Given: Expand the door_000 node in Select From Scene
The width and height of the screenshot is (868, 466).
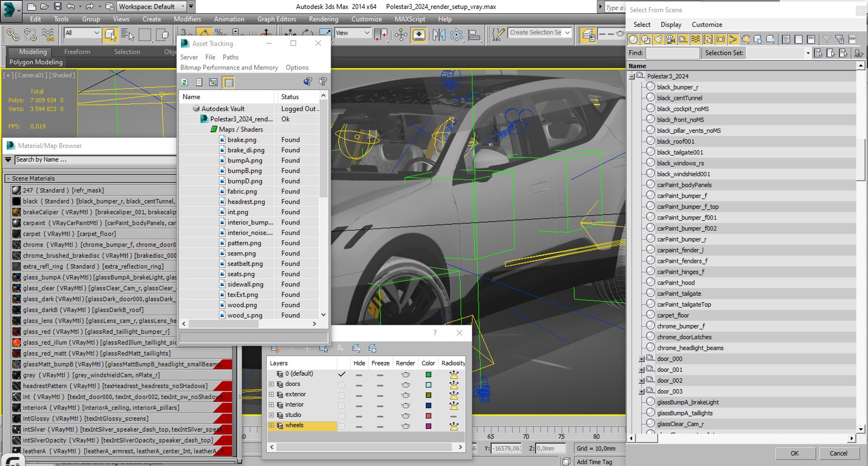Looking at the screenshot, I should coord(642,359).
